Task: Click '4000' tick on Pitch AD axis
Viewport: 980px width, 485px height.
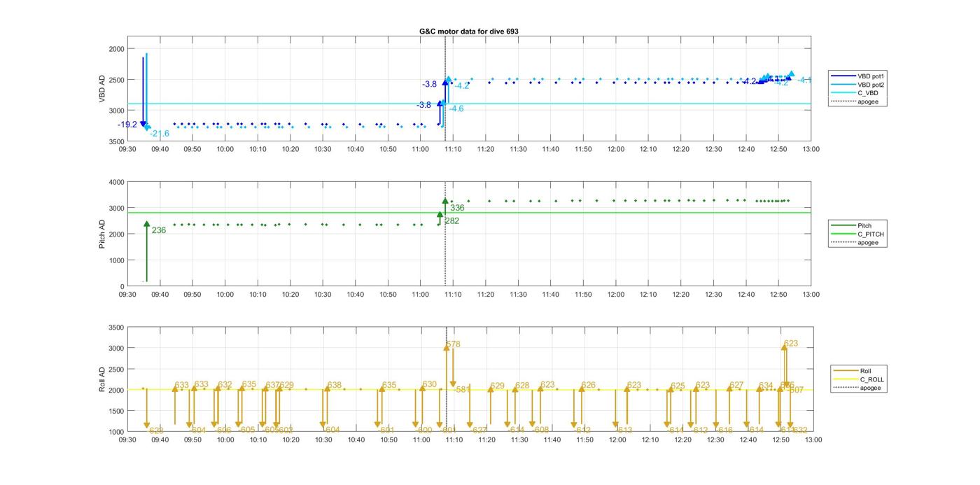Action: [x=116, y=182]
